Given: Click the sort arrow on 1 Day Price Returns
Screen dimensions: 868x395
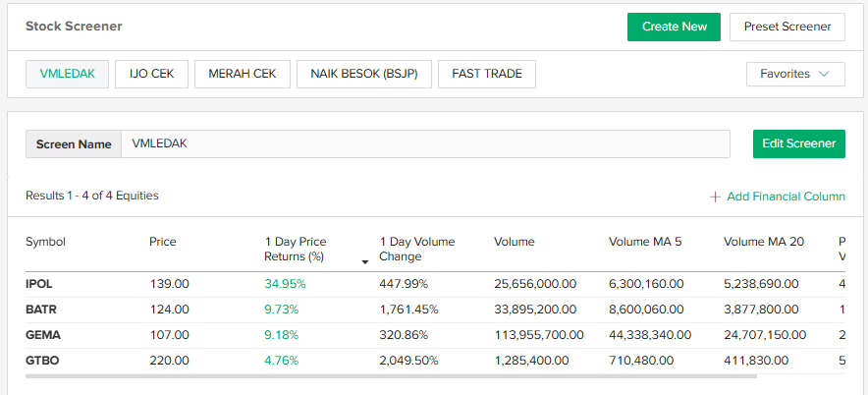Looking at the screenshot, I should pos(365,262).
